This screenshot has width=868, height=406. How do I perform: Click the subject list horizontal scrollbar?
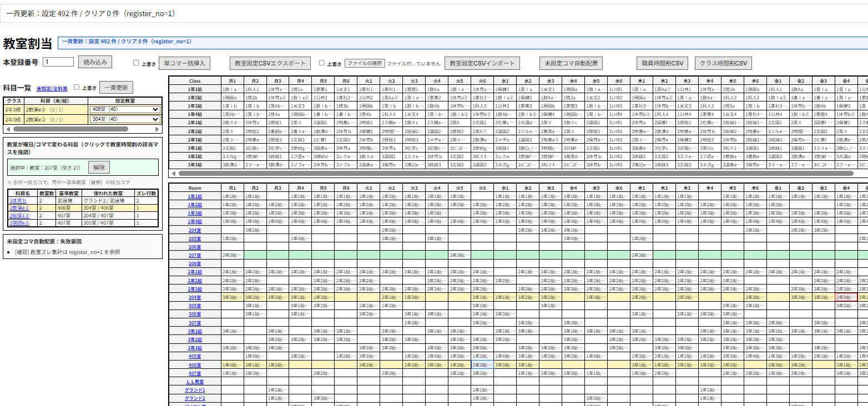[67, 129]
